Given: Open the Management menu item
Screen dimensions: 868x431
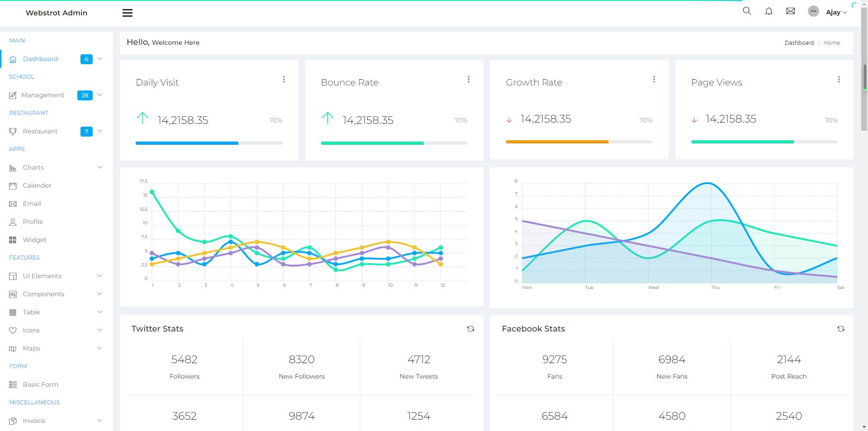Looking at the screenshot, I should pos(56,95).
